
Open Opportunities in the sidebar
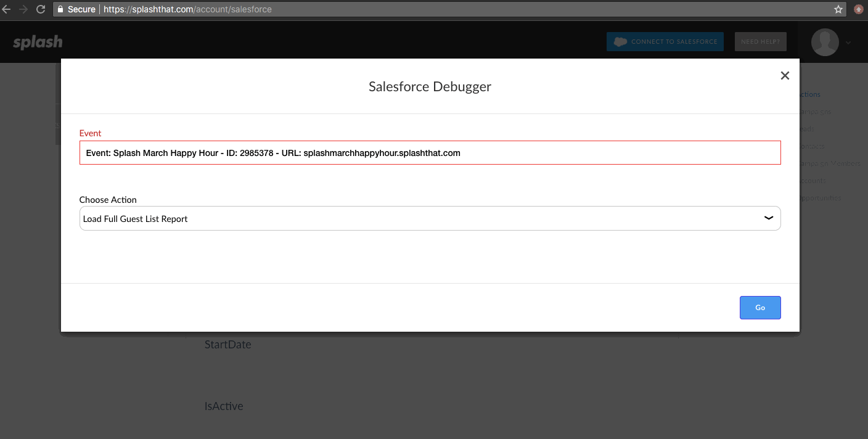(820, 198)
